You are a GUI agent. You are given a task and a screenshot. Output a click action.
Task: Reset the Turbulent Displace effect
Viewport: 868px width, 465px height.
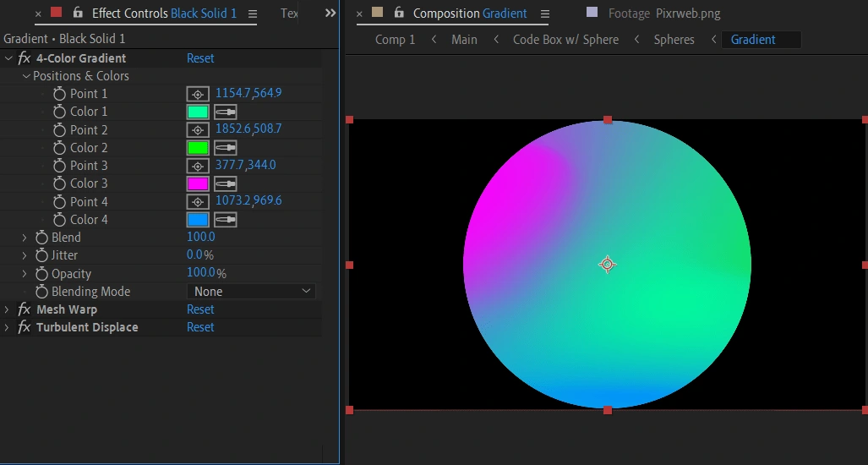tap(200, 327)
